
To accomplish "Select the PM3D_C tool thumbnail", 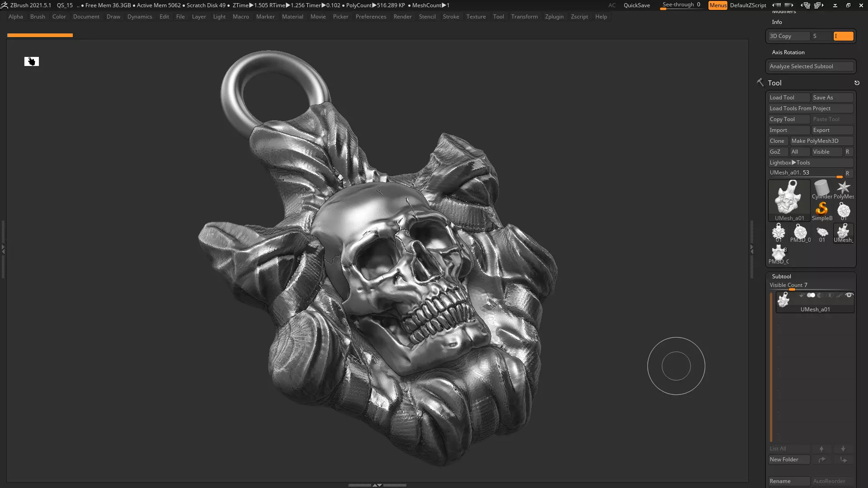I will click(778, 254).
